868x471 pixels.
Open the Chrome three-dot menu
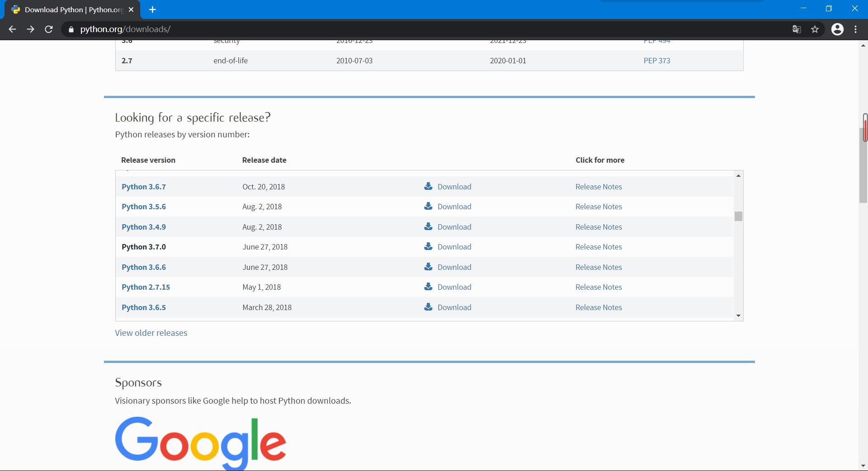(855, 29)
